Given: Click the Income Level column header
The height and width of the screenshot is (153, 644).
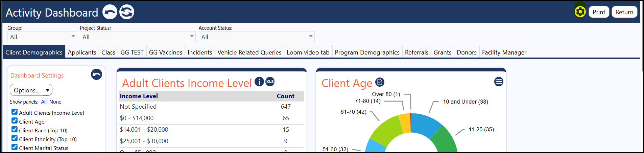Looking at the screenshot, I should [x=139, y=96].
